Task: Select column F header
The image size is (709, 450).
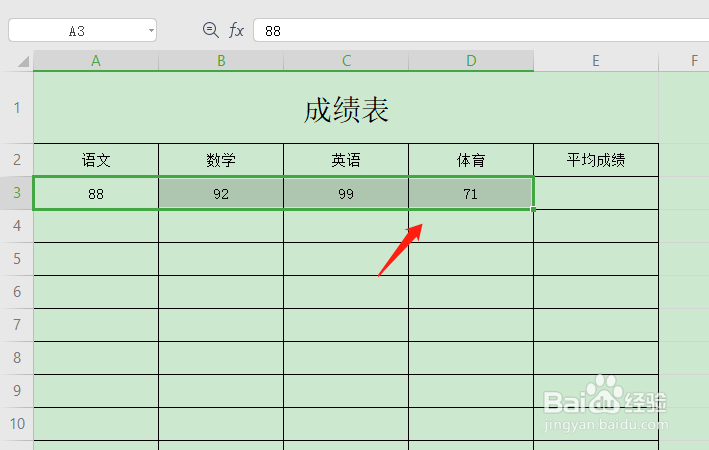Action: [684, 61]
